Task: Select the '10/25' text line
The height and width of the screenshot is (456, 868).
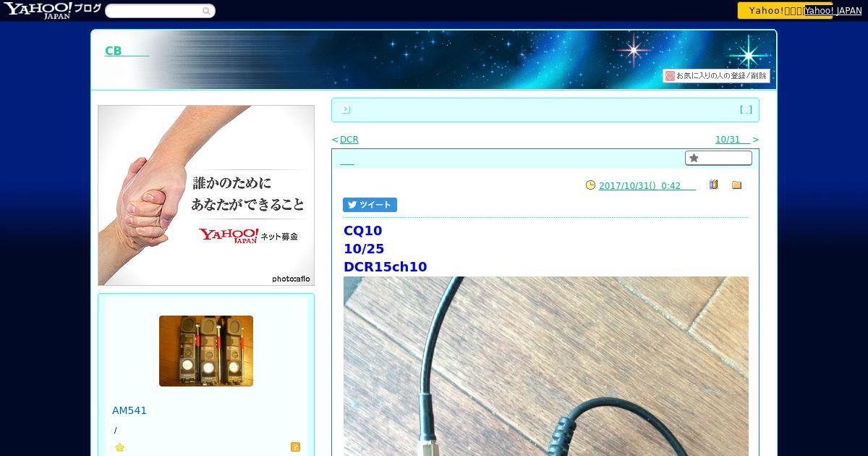Action: [x=364, y=249]
